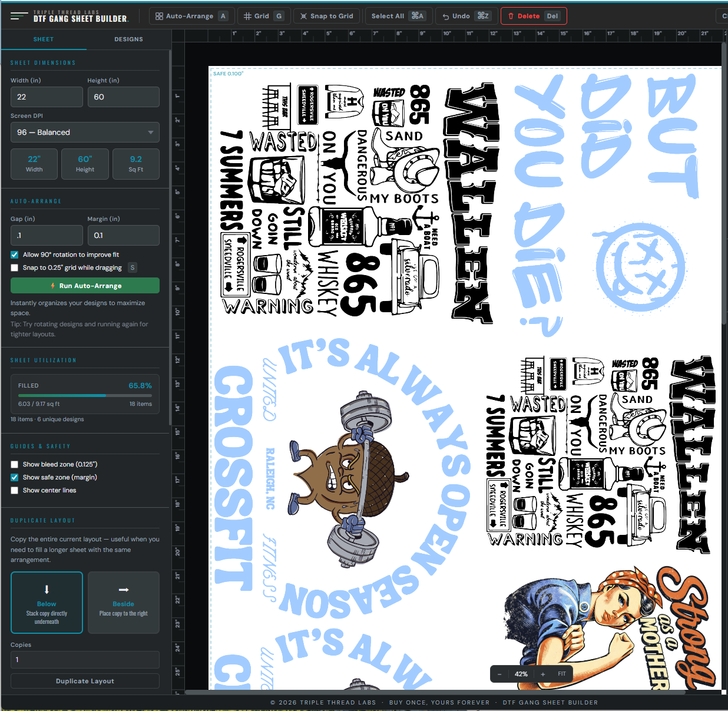Enable Snap to 0.25" grid while dragging

(15, 267)
